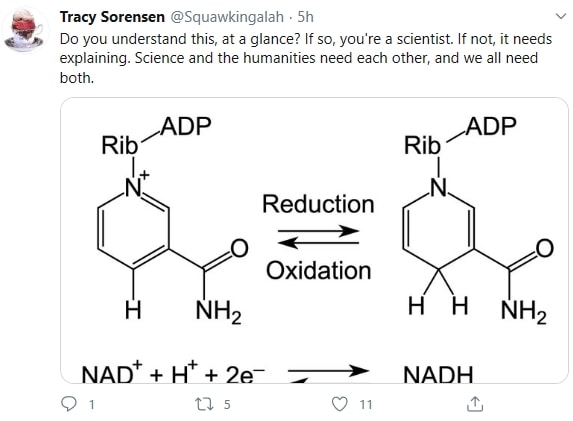The image size is (573, 421).
Task: Click the Oxidation label in the diagram
Action: 318,271
